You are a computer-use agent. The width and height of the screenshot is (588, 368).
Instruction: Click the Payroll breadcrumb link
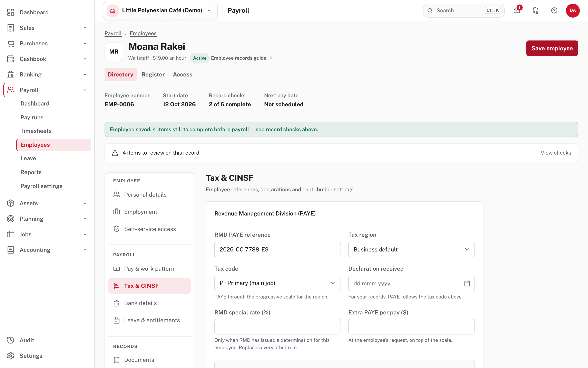[x=113, y=33]
